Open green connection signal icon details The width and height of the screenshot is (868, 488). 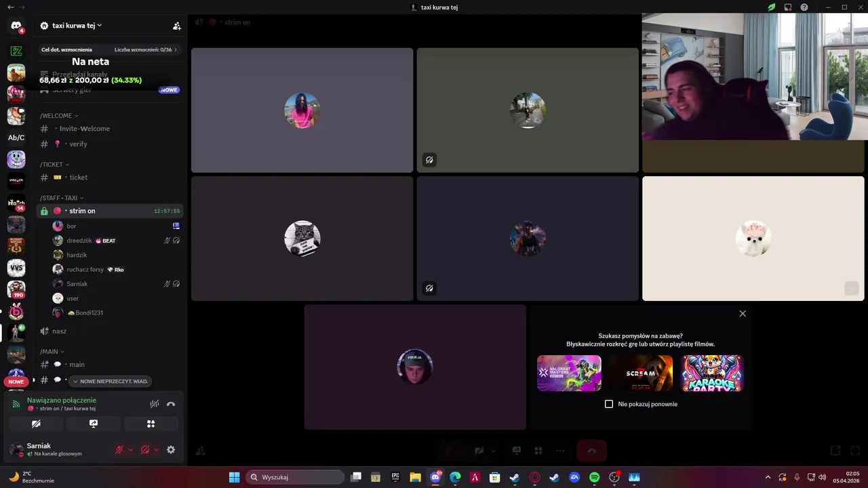(16, 404)
